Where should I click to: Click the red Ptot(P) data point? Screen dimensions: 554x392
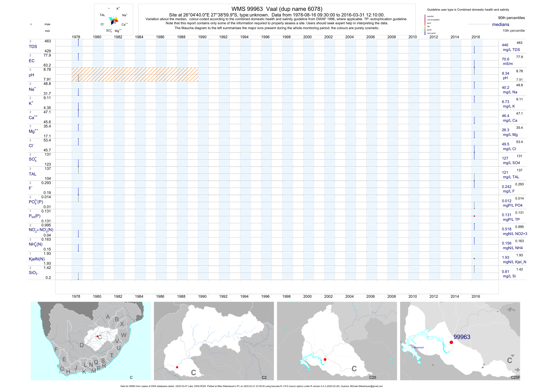(x=474, y=216)
